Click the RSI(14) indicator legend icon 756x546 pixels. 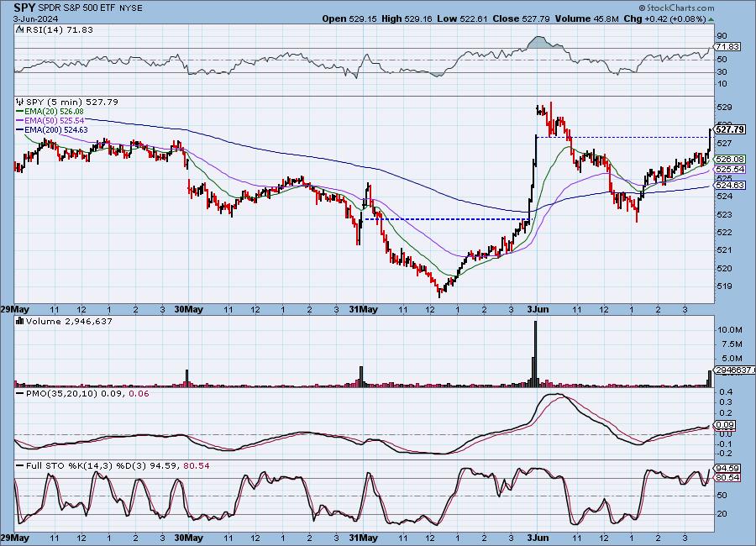click(19, 29)
